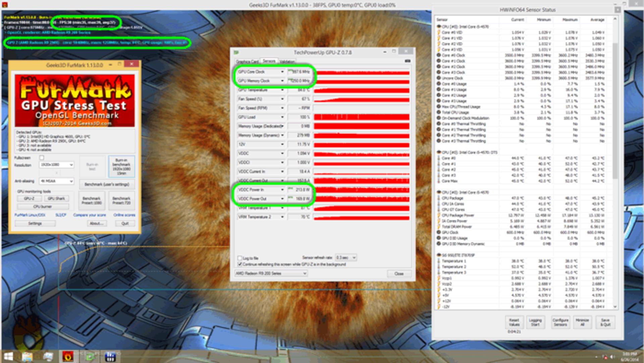This screenshot has width=644, height=363.
Task: Click the +3.3V voltage icon in HWiNFO
Action: [438, 289]
